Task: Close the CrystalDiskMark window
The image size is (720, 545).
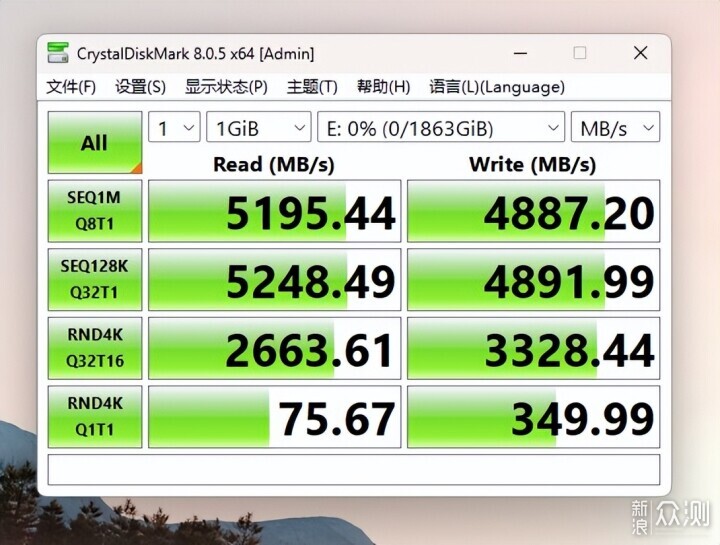Action: [x=641, y=53]
